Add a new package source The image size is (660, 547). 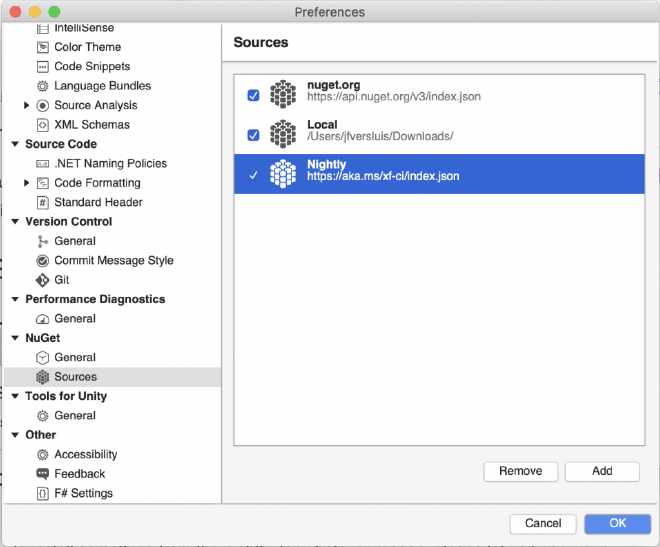pos(602,471)
